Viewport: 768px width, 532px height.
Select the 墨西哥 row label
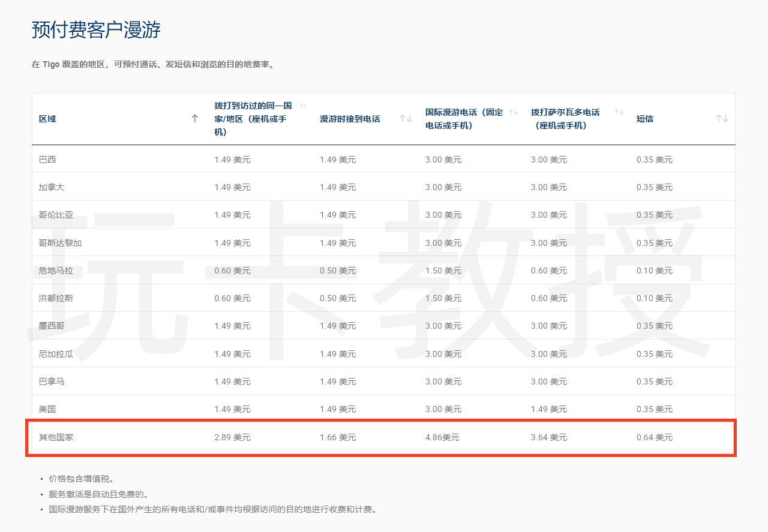pyautogui.click(x=52, y=326)
